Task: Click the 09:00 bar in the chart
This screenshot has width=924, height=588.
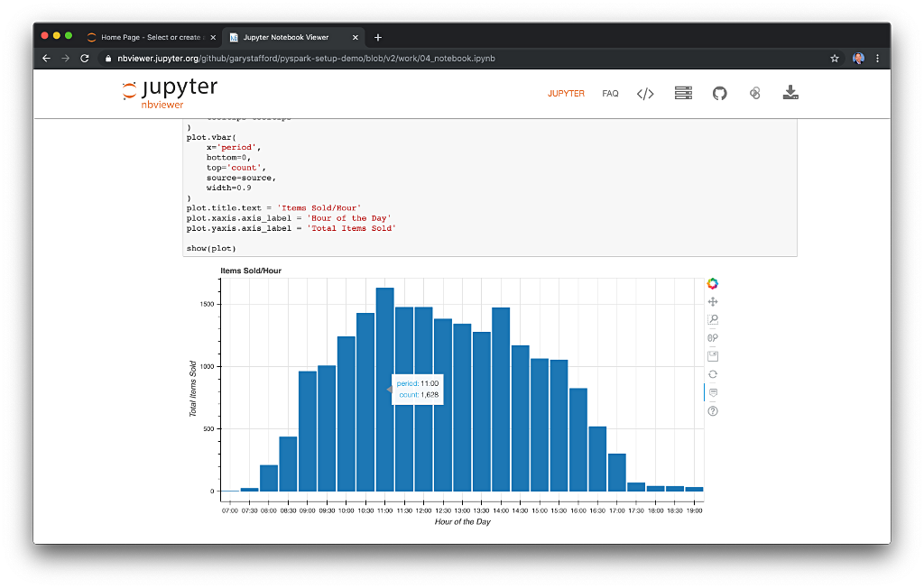Action: point(308,431)
